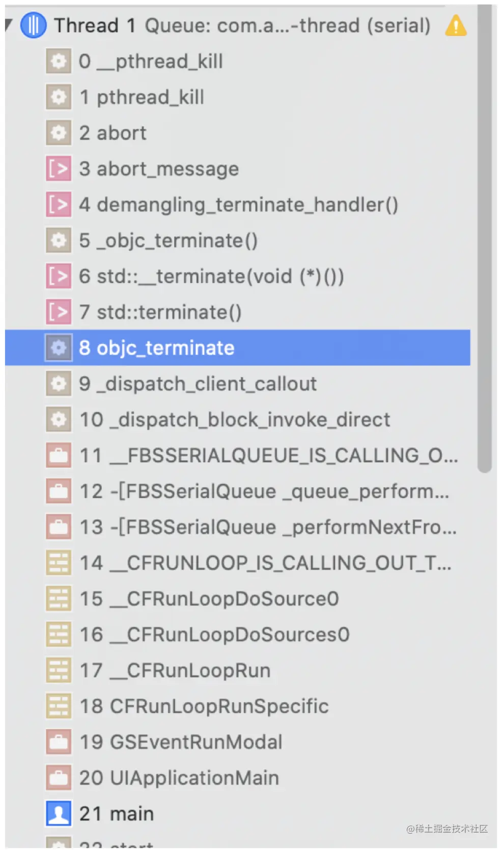
Task: Select frame 13 FBSSerialQueue _performNextFro...
Action: 237,527
